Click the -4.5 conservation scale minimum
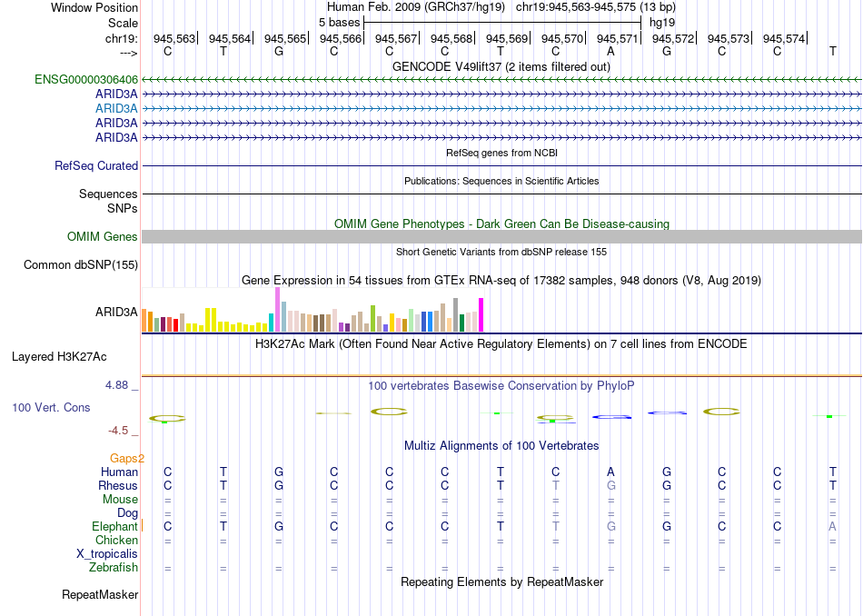 tap(118, 431)
